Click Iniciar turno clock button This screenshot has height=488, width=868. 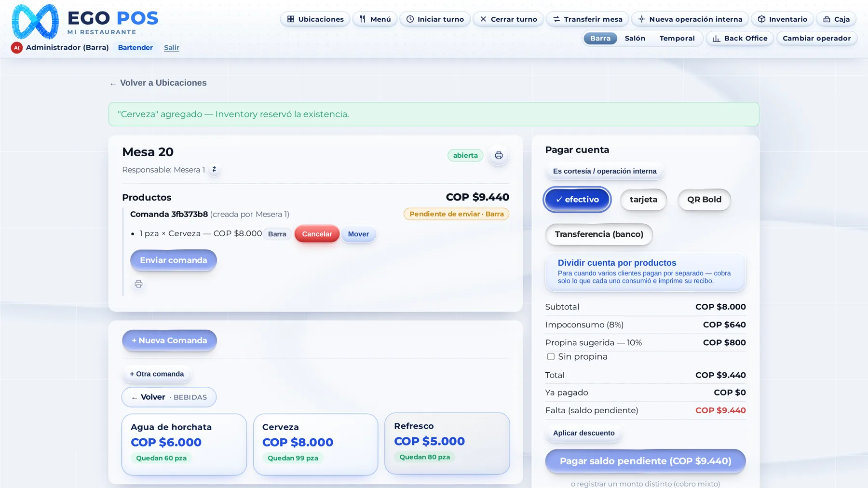click(x=435, y=19)
